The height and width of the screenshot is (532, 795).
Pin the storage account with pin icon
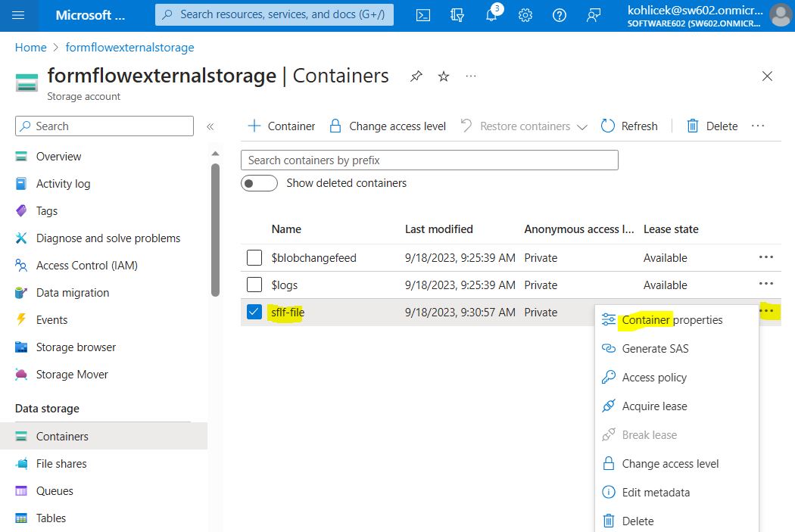click(x=416, y=76)
